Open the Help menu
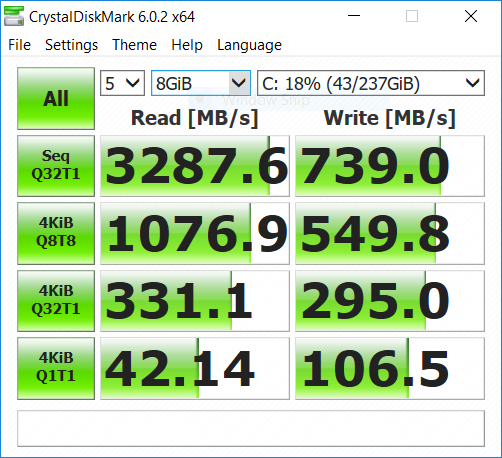 tap(187, 45)
